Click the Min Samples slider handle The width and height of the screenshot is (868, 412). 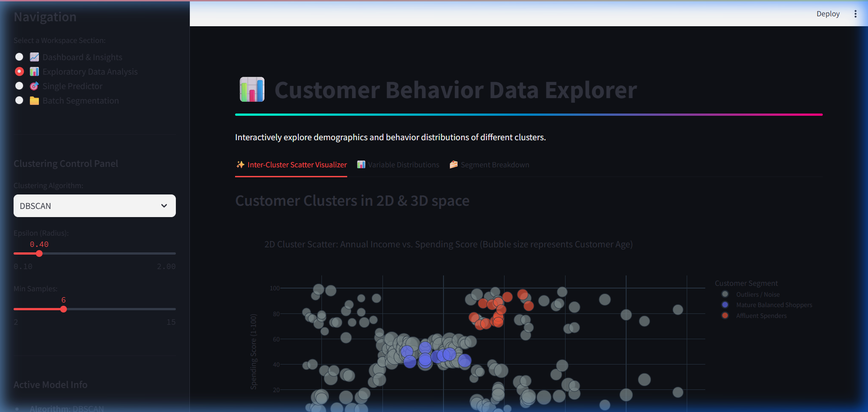pyautogui.click(x=63, y=309)
